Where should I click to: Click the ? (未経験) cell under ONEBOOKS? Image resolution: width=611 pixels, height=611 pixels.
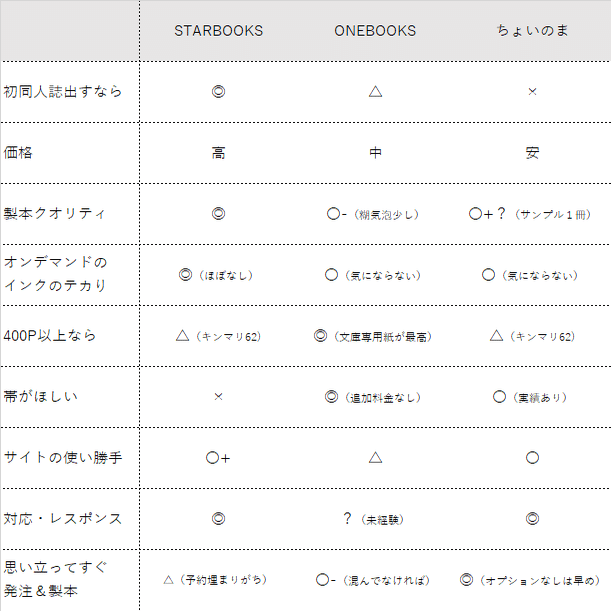pos(373,519)
